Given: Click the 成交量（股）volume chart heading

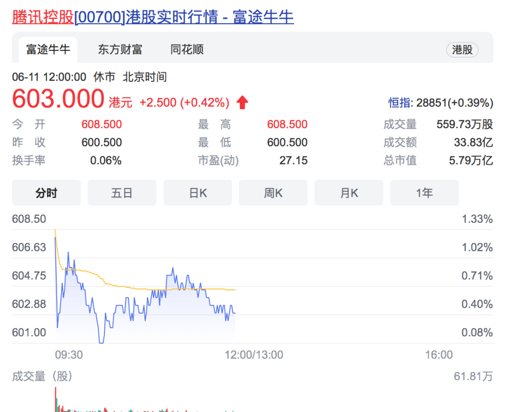Looking at the screenshot, I should 42,377.
